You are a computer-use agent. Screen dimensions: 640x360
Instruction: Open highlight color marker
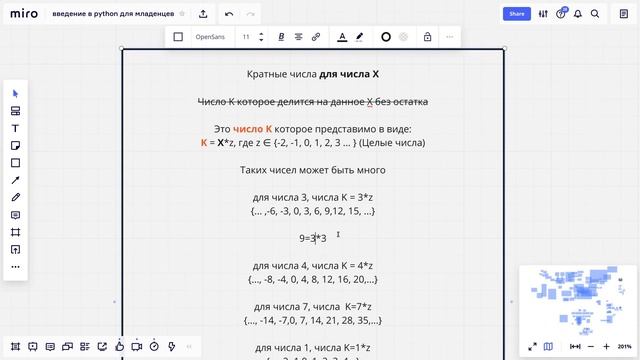click(x=359, y=37)
